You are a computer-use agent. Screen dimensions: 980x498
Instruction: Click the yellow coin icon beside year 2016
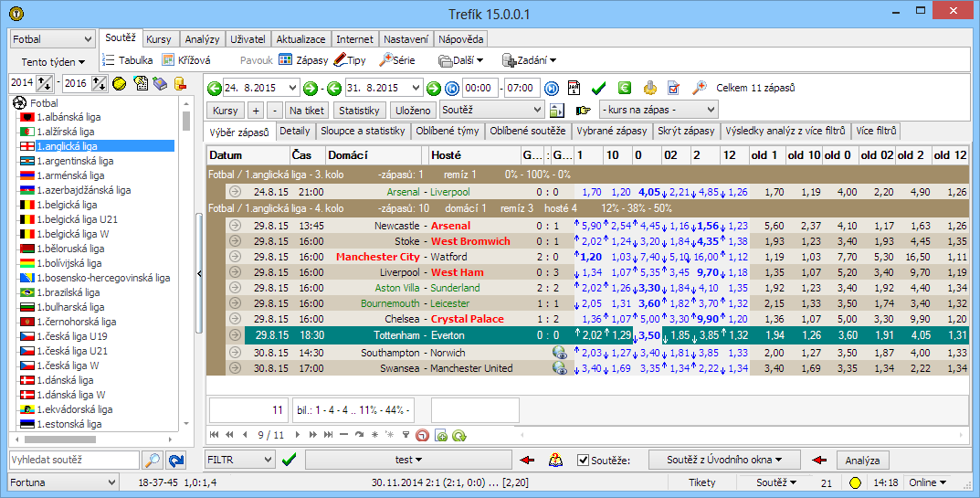click(120, 83)
